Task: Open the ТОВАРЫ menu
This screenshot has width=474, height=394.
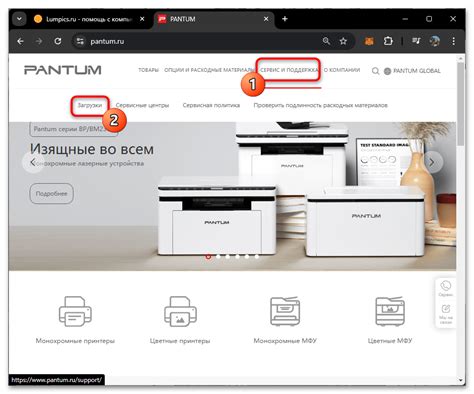Action: pyautogui.click(x=148, y=70)
